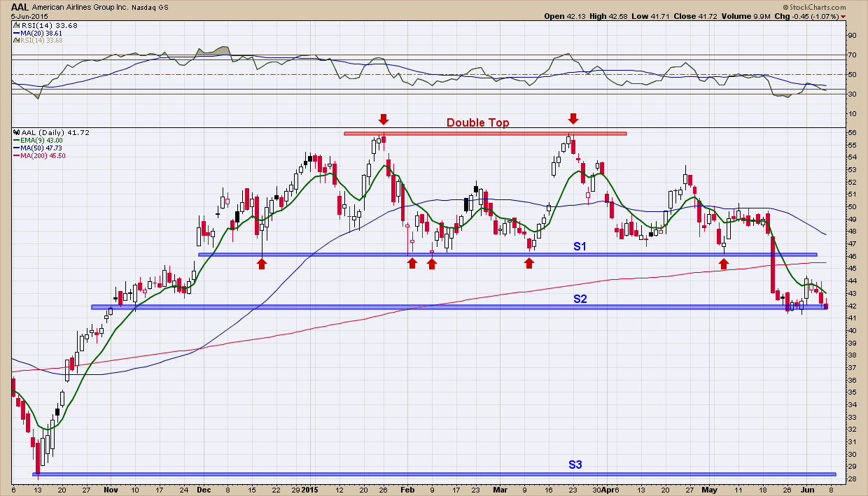Screen dimensions: 868x496
Task: Click the AAL ticker symbol in header
Action: (x=20, y=6)
